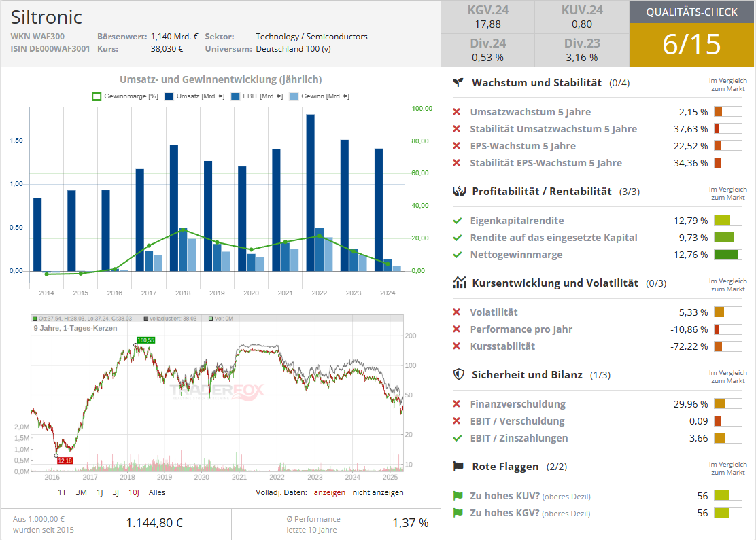Toggle the Op/Hi/Lo/Cl candle series indicator
This screenshot has width=756, height=540.
(x=82, y=319)
